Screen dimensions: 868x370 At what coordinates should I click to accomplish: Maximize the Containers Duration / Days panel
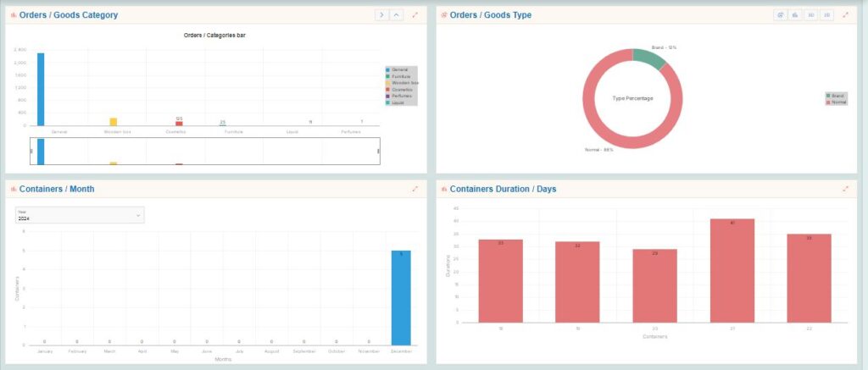point(845,189)
